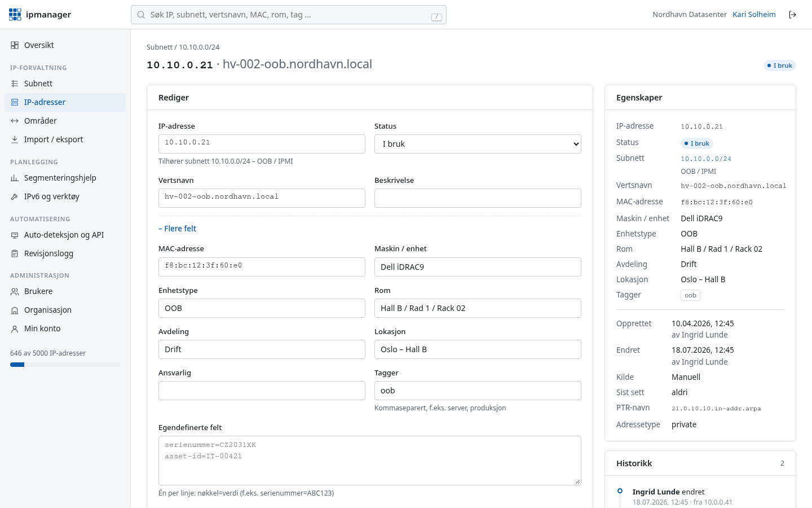
Task: Click the empty Beskrivelse field
Action: coord(478,198)
